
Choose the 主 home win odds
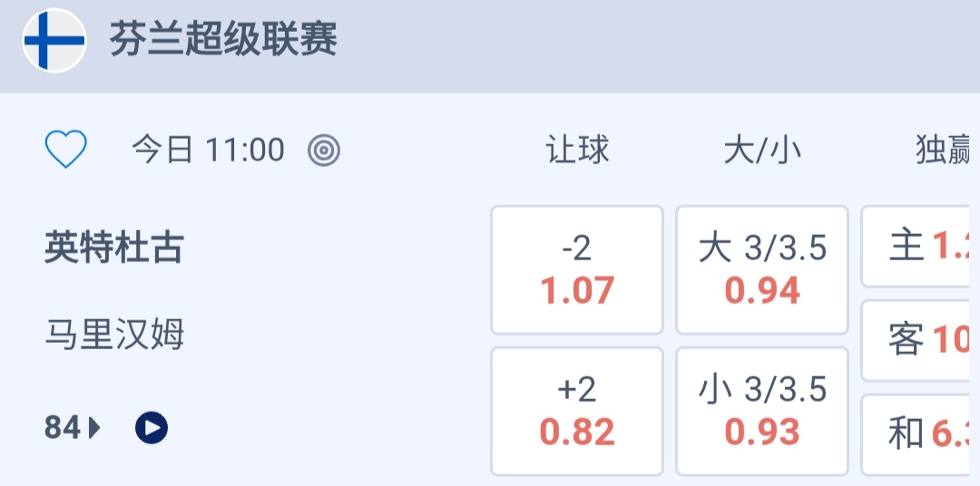[920, 246]
